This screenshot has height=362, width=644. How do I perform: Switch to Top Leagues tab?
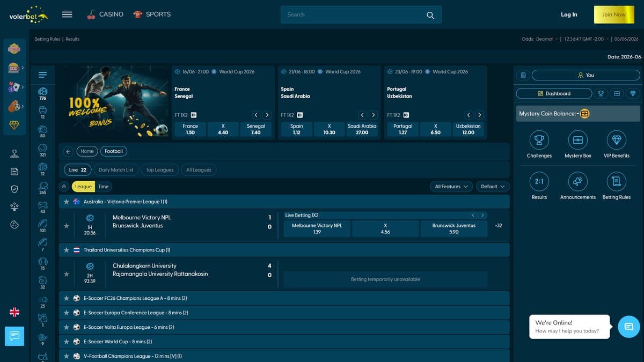point(160,170)
